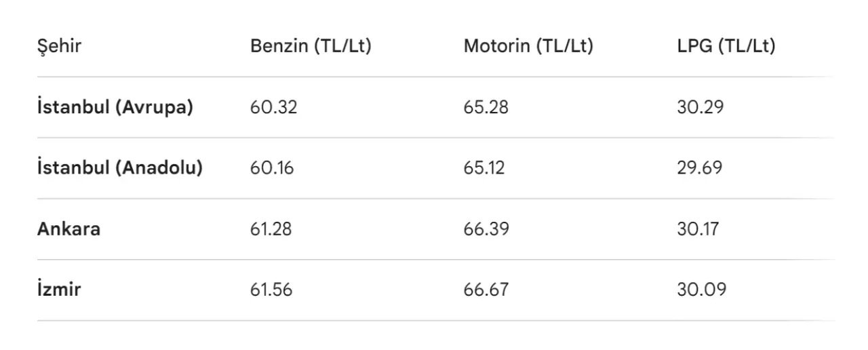Click Ankara motorin price 66.39
868x350 pixels.
[486, 229]
